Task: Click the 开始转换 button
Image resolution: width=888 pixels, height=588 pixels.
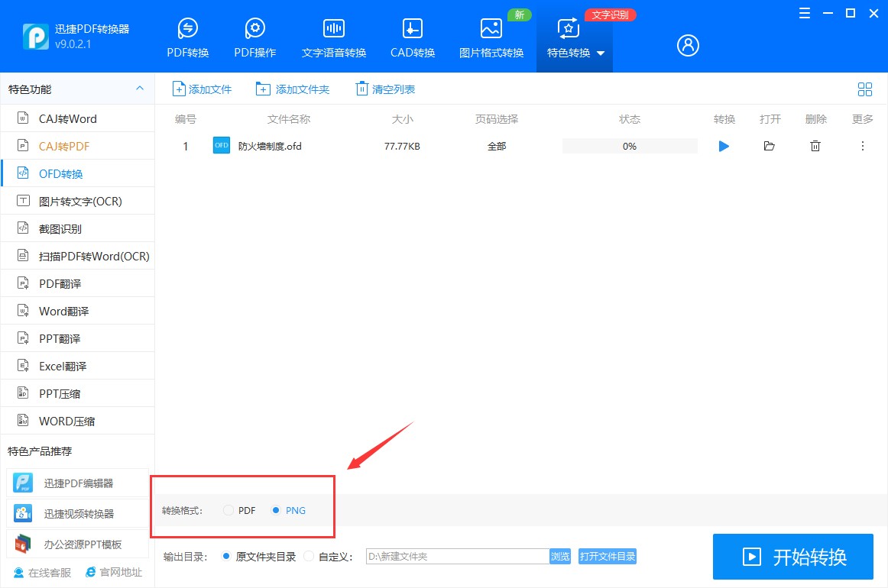Action: pos(792,556)
